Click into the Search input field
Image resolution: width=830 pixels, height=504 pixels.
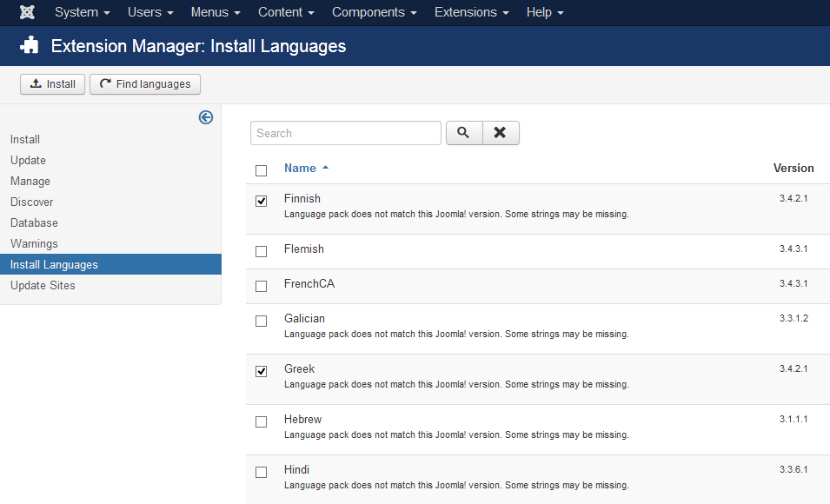click(346, 133)
